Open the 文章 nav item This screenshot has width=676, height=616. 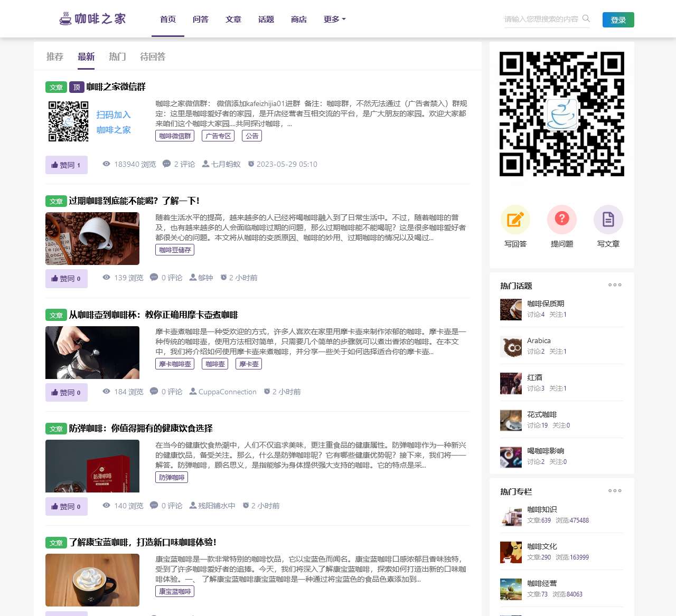point(233,19)
